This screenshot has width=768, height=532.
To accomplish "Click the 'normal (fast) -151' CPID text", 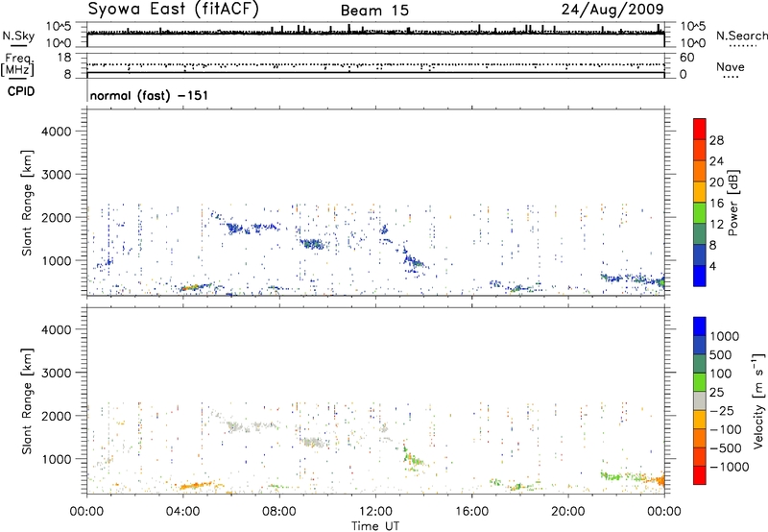I will 149,95.
